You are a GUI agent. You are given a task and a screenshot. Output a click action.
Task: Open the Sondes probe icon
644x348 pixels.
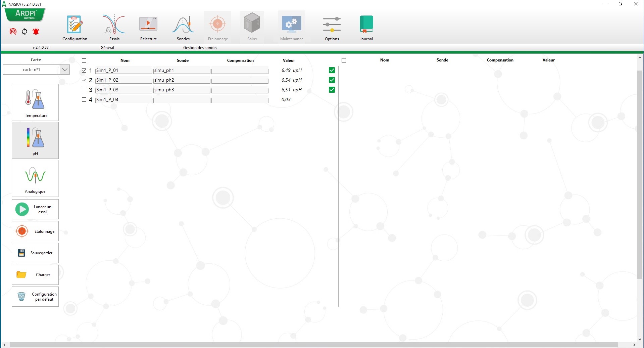coord(183,25)
